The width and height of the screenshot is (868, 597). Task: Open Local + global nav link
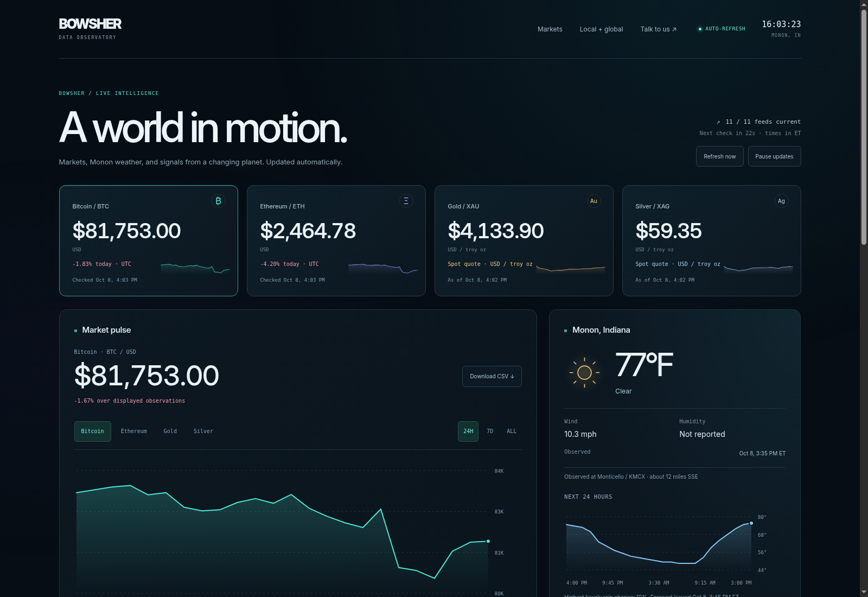(601, 29)
